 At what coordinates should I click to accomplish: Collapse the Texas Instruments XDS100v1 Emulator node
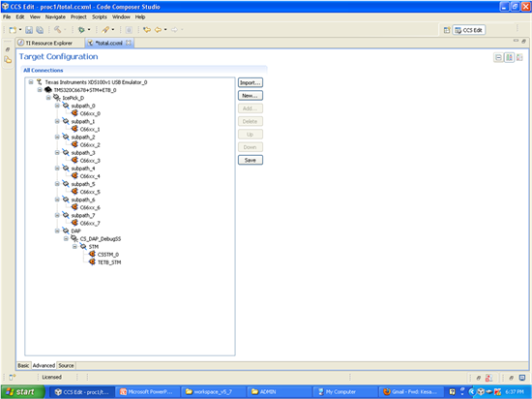(31, 82)
